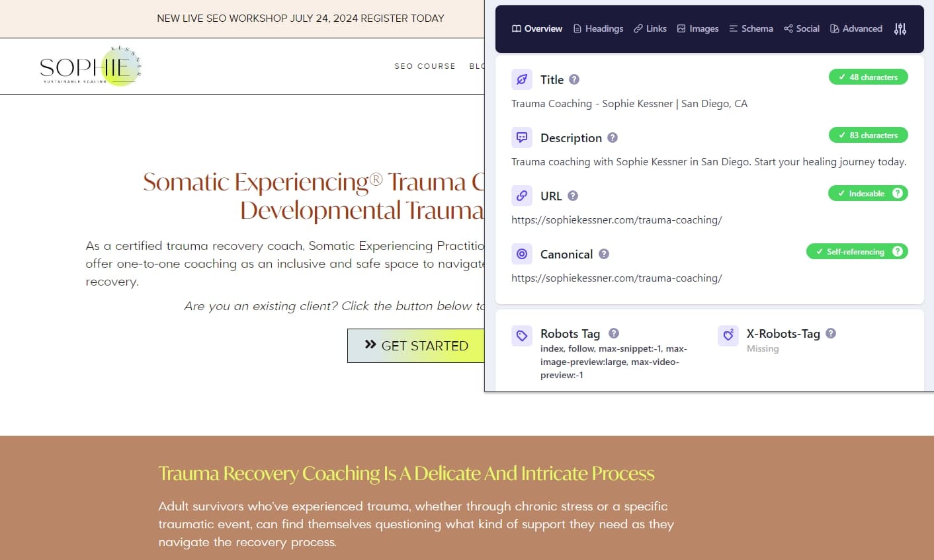Click the URL value sophiekessner.com/trauma-coaching
This screenshot has width=934, height=560.
(x=616, y=220)
